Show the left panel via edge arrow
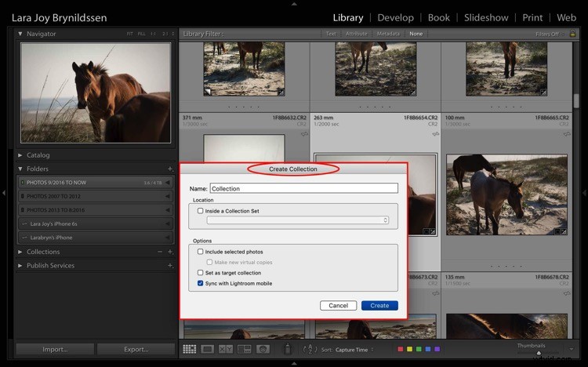Image resolution: width=588 pixels, height=367 pixels. (x=4, y=193)
